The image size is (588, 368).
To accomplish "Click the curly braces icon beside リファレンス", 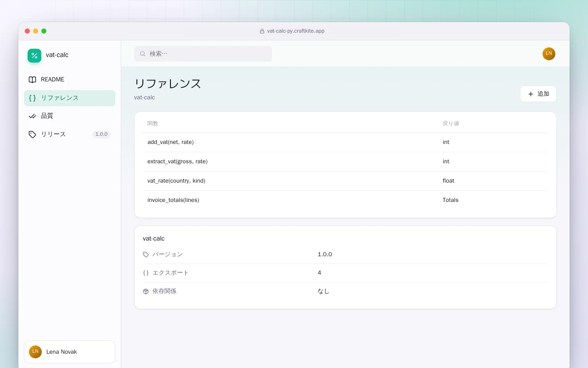I will click(x=32, y=98).
